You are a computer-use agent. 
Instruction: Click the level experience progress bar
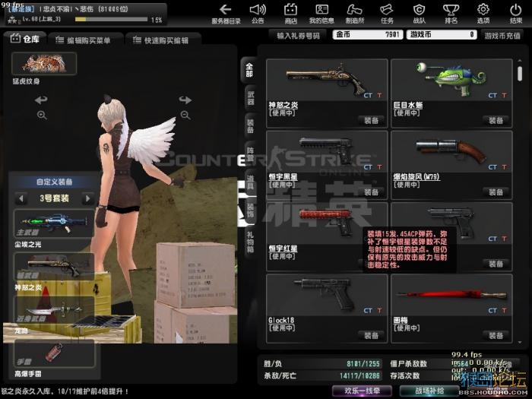(111, 19)
